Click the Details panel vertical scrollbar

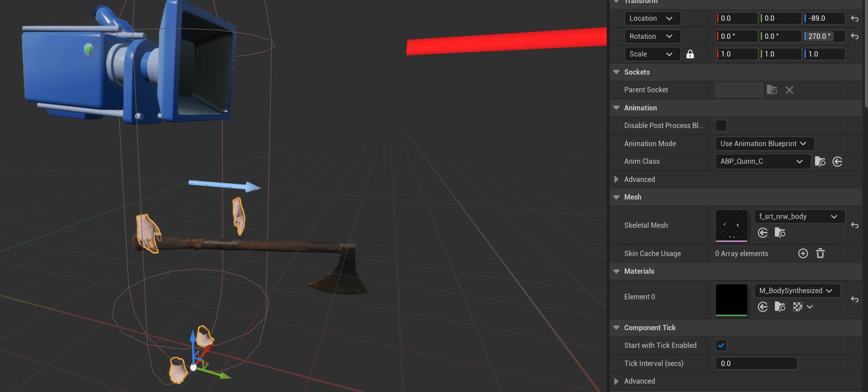coord(865,53)
